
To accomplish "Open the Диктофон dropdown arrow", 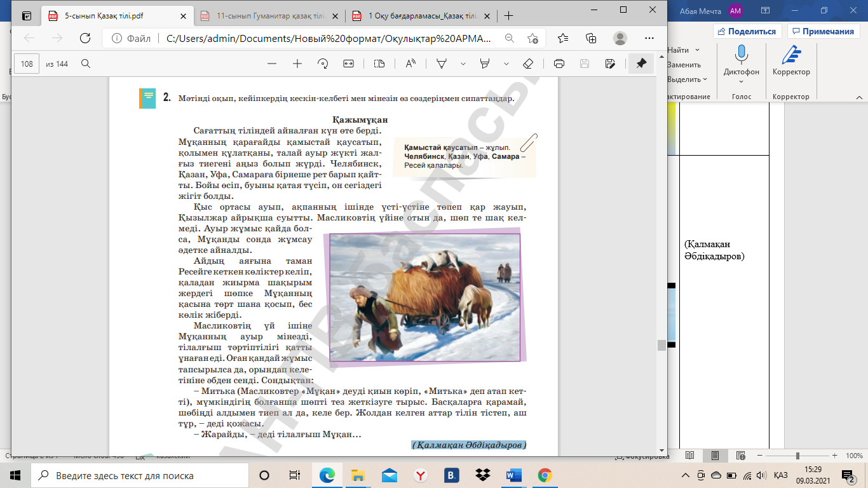I will 741,81.
